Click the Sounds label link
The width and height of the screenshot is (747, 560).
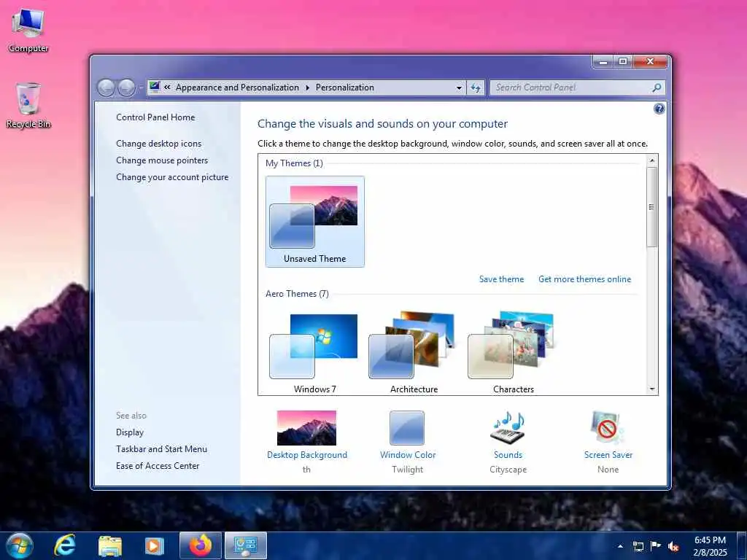tap(508, 455)
